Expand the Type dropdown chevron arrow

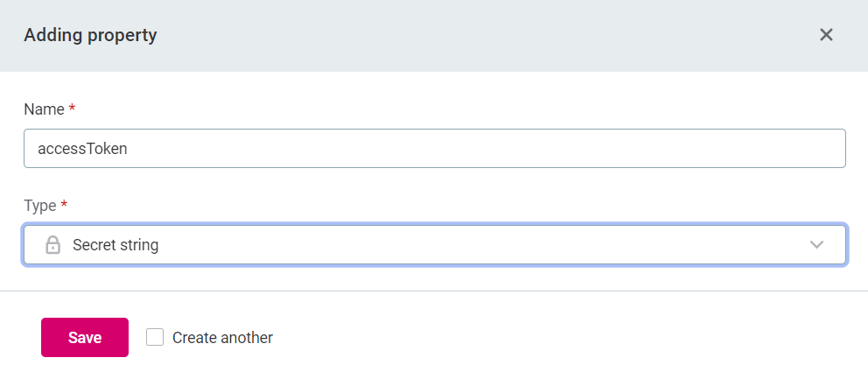[817, 245]
